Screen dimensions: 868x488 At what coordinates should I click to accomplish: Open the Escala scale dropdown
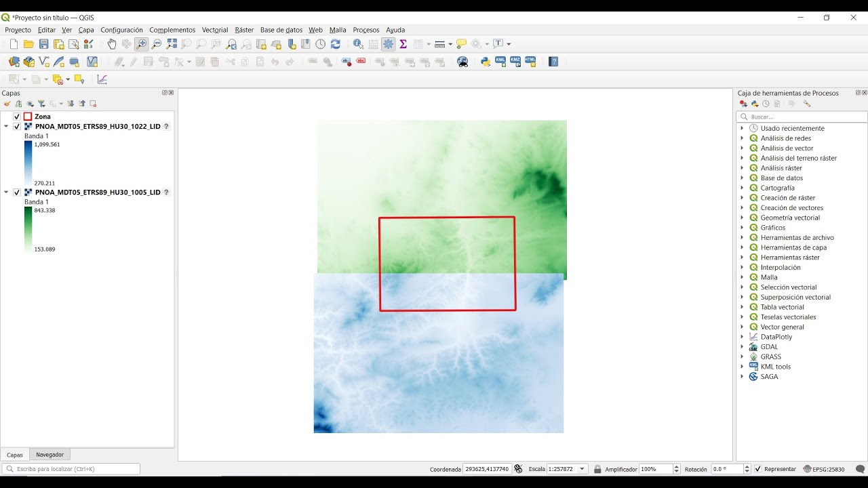click(583, 469)
